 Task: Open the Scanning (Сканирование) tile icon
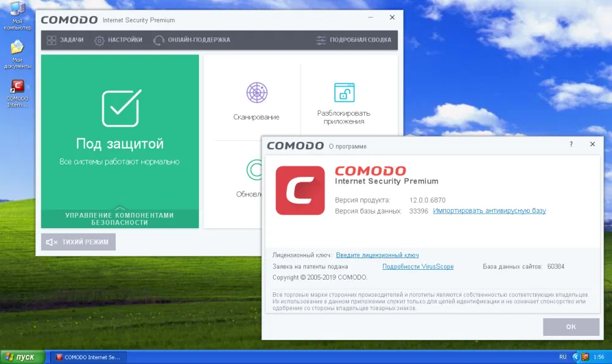[x=257, y=92]
